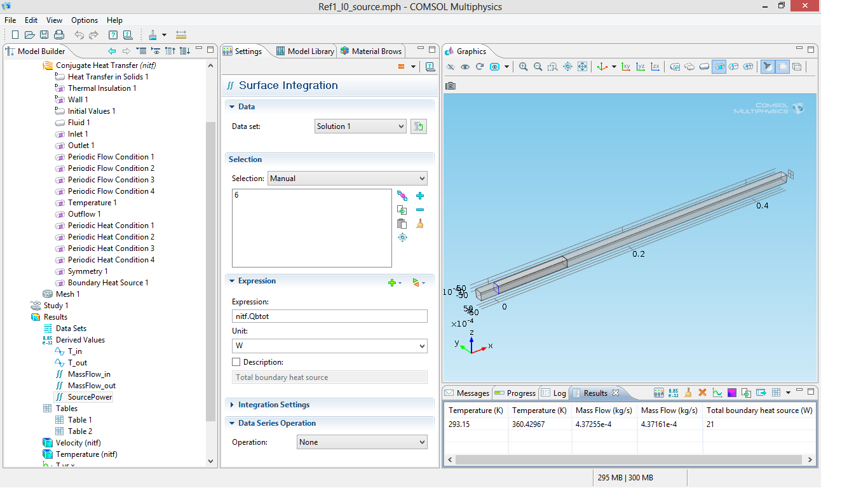The width and height of the screenshot is (868, 488).
Task: Open the Data set dropdown
Action: 360,126
